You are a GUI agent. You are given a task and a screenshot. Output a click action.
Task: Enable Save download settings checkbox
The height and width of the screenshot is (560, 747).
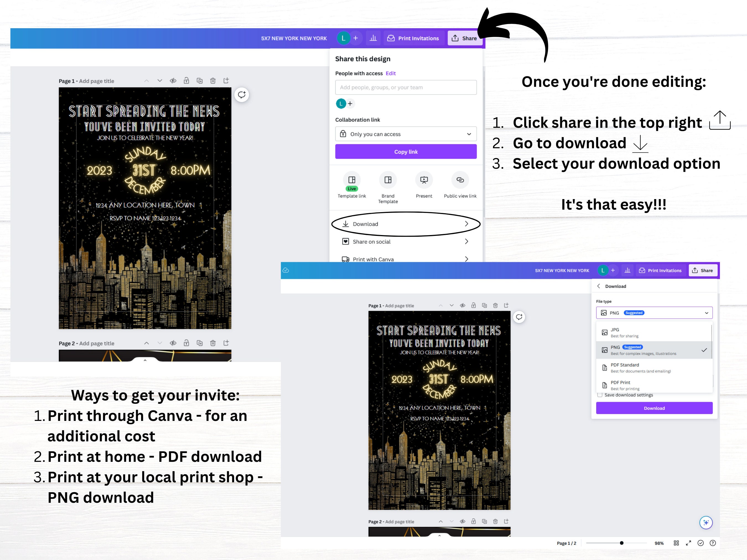tap(600, 395)
